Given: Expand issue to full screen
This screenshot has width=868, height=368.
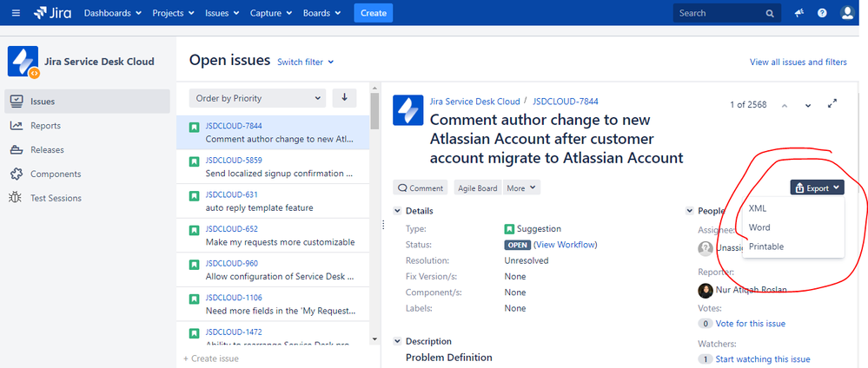Looking at the screenshot, I should click(x=832, y=103).
